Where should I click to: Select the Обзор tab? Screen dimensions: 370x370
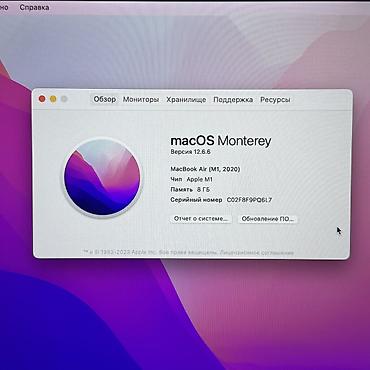(x=105, y=99)
